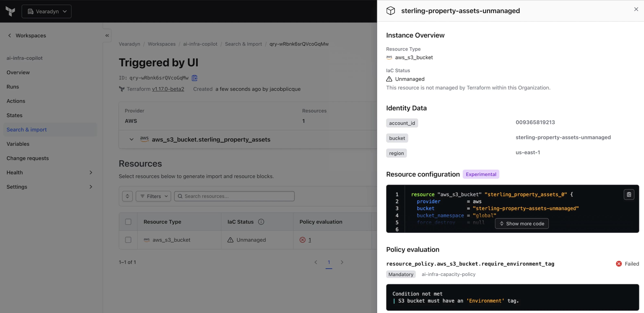Open the Actions section
644x313 pixels.
[x=16, y=101]
